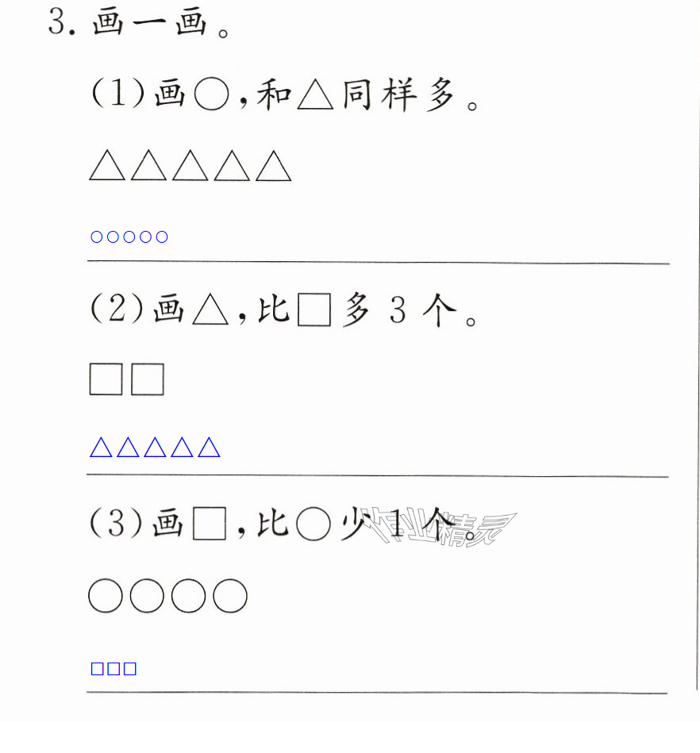Select the left black square under question 2

[x=106, y=379]
